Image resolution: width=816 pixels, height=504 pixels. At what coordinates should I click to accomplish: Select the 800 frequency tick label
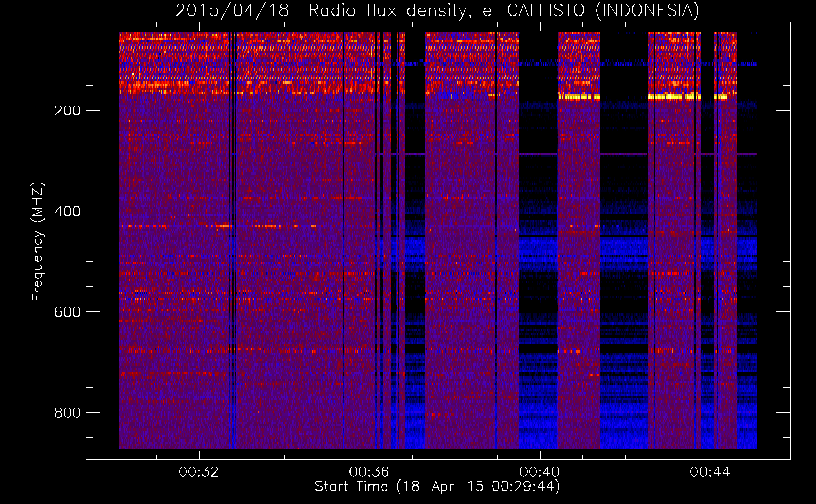pyautogui.click(x=68, y=413)
